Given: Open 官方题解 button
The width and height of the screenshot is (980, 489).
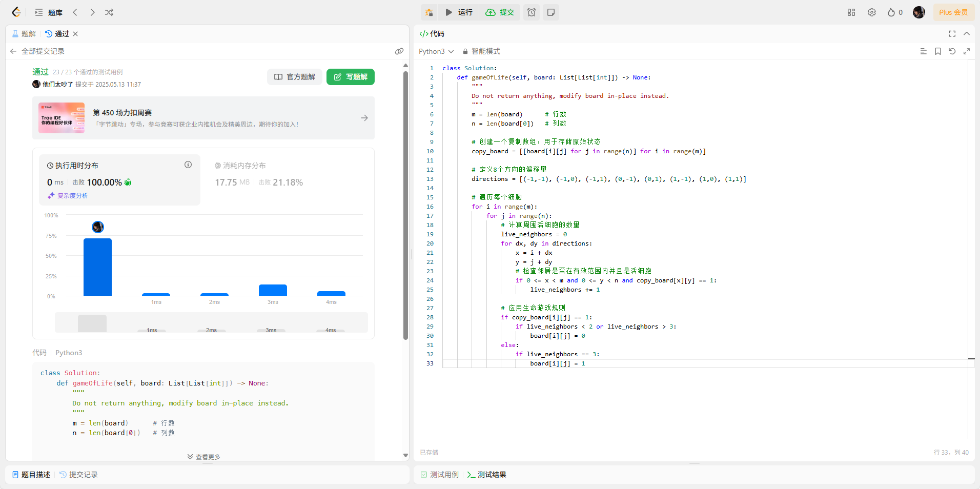Looking at the screenshot, I should pyautogui.click(x=295, y=77).
